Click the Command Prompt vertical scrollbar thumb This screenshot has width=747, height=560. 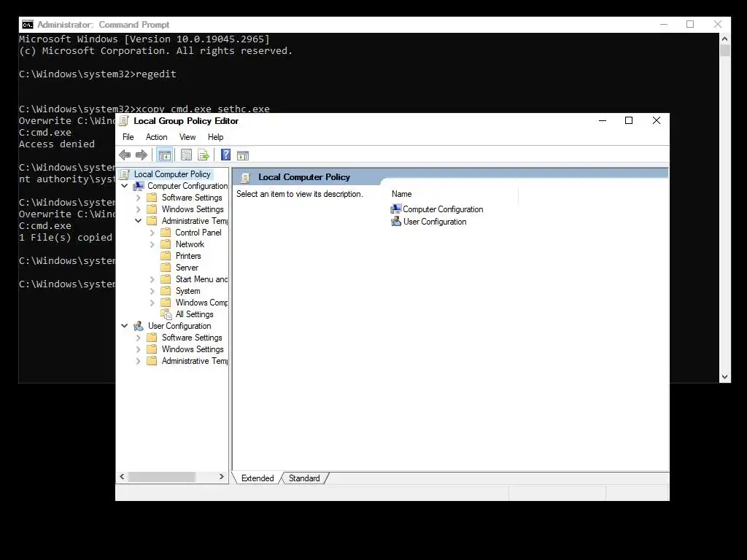724,50
